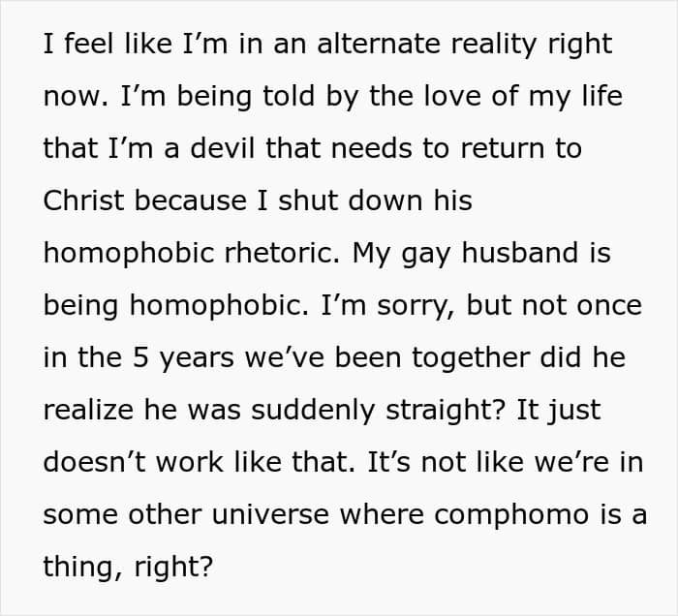Click the number "5" before "years"
Screen dimensions: 678x616
click(x=140, y=358)
